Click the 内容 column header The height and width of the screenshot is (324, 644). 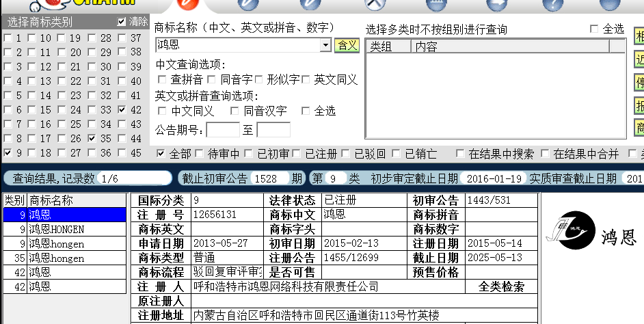tap(511, 46)
